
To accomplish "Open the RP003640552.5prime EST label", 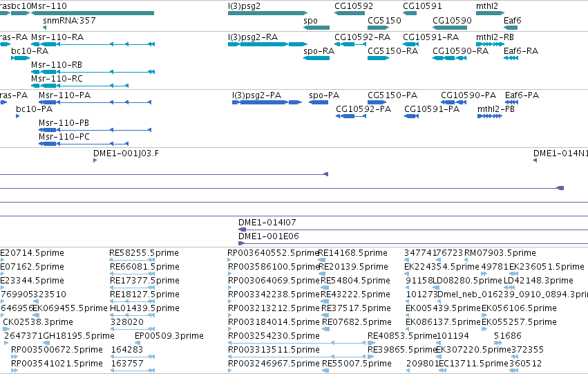I will (x=273, y=253).
